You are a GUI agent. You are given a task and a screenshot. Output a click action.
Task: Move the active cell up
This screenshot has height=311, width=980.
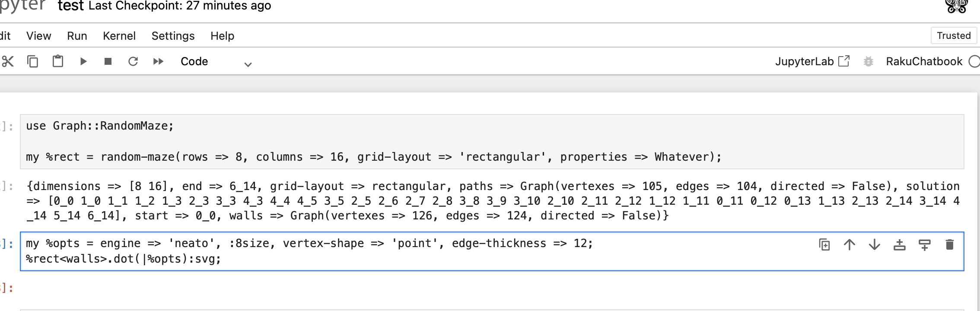[x=850, y=245]
